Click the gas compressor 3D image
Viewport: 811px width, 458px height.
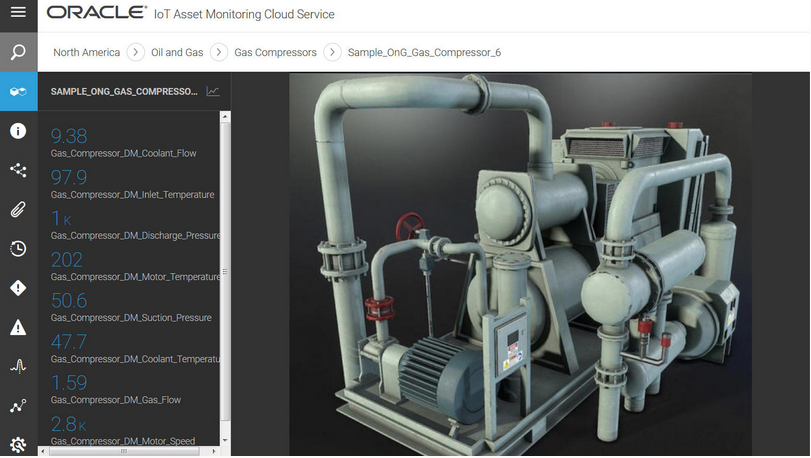(520, 264)
